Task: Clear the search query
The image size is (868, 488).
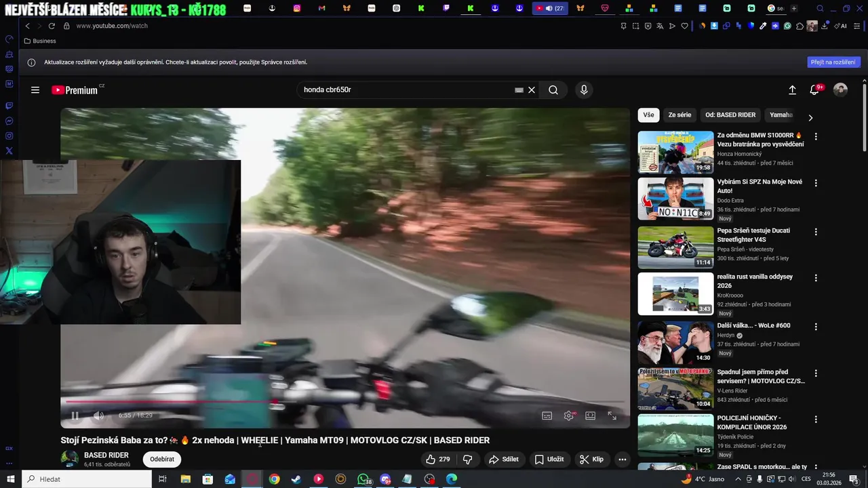Action: 532,90
